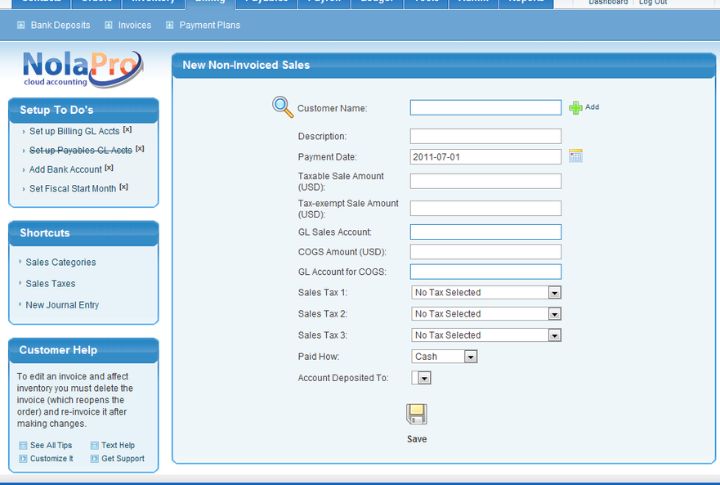The width and height of the screenshot is (720, 485).
Task: Open the Paid How dropdown
Action: click(470, 356)
